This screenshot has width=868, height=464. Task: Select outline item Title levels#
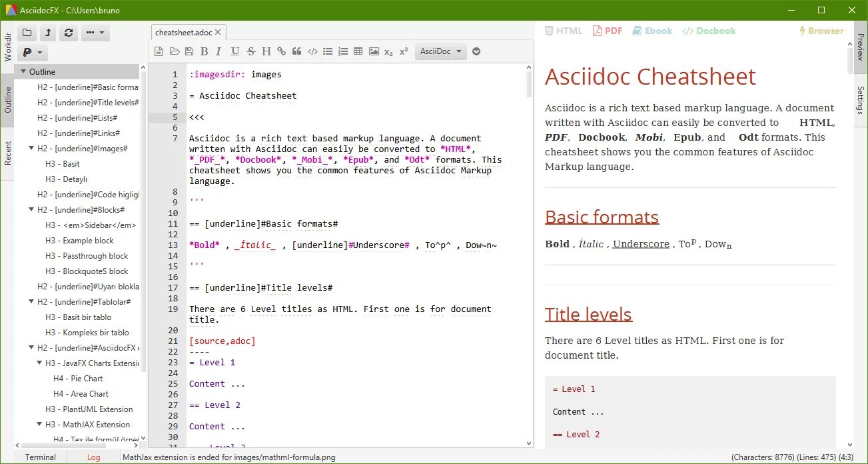click(88, 103)
